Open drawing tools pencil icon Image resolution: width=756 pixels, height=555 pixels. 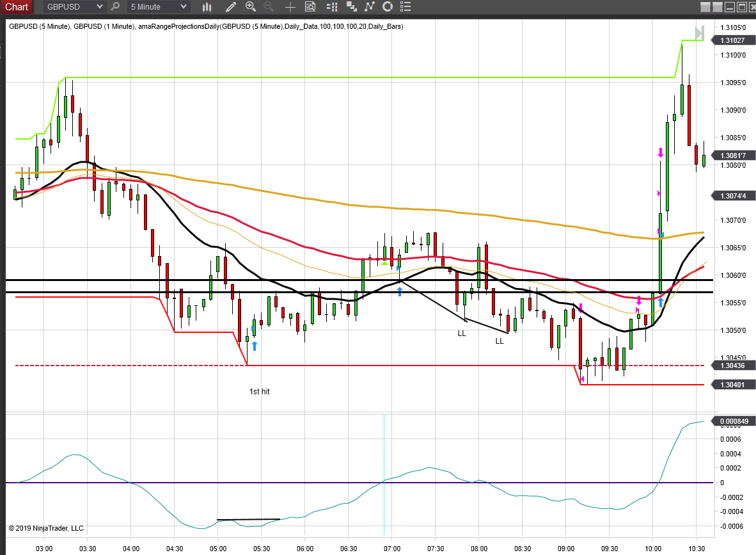coord(230,7)
